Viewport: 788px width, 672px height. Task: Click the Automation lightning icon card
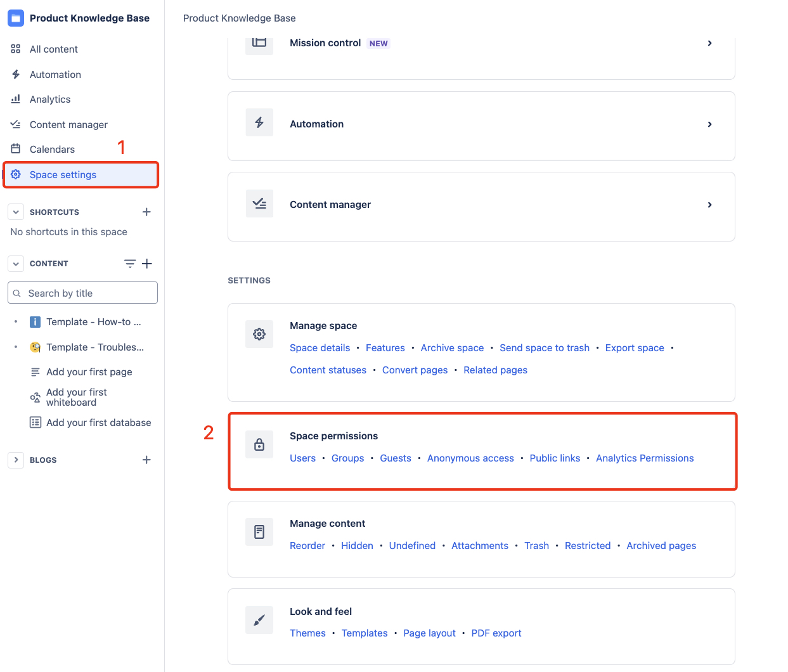pos(259,122)
